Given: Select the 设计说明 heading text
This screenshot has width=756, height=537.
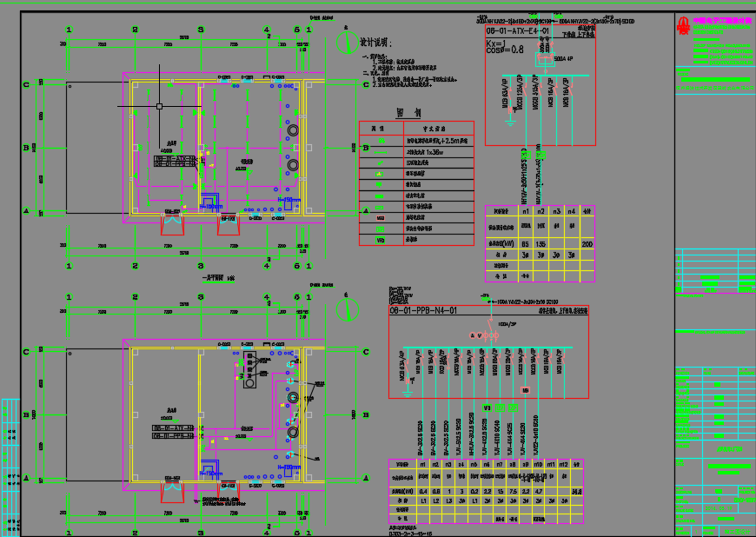Looking at the screenshot, I should [375, 43].
